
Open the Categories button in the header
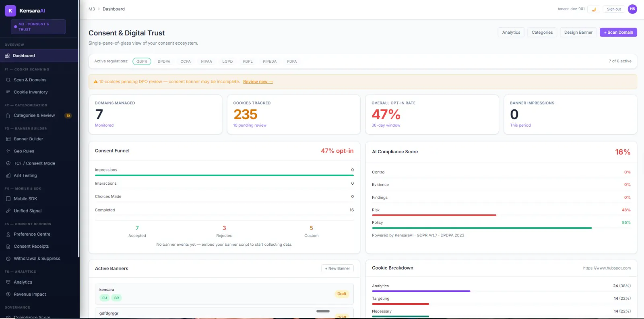coord(542,33)
